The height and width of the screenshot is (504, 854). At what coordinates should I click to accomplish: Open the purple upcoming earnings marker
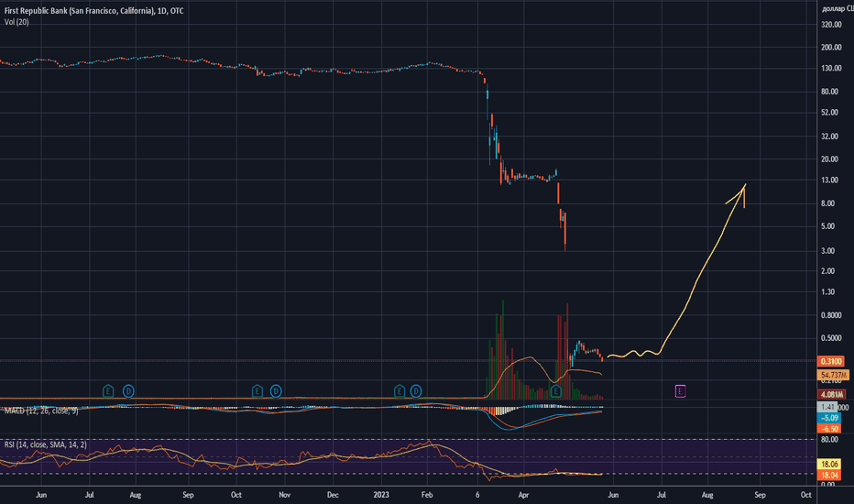click(x=680, y=390)
